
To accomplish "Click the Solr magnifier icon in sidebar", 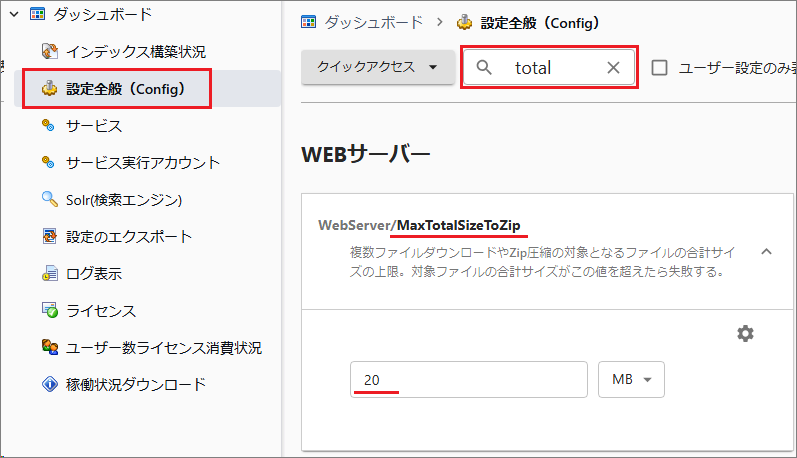I will (49, 199).
